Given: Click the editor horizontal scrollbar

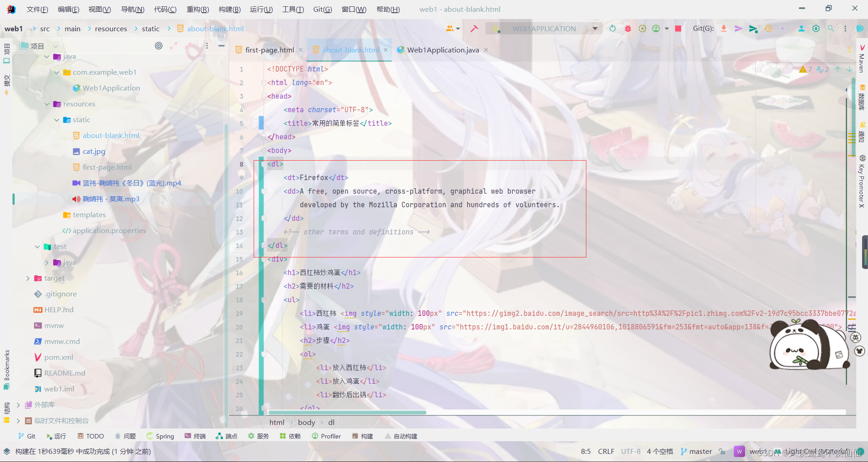Looking at the screenshot, I should [347, 412].
